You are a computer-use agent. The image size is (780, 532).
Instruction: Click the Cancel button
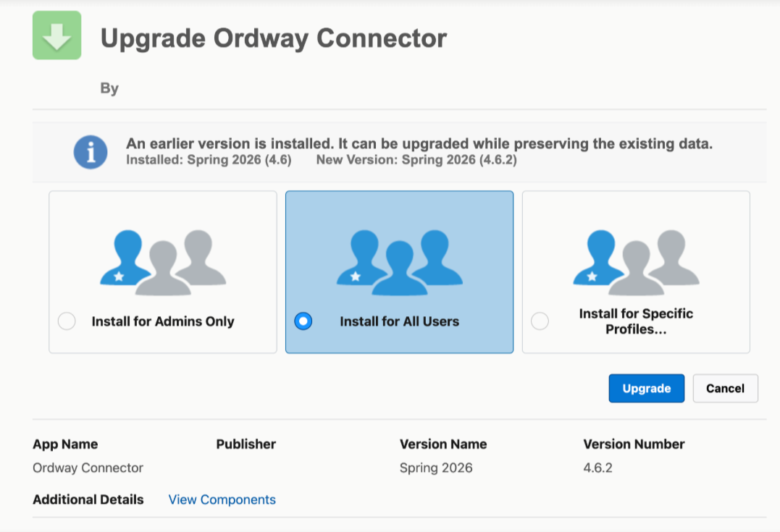(725, 388)
